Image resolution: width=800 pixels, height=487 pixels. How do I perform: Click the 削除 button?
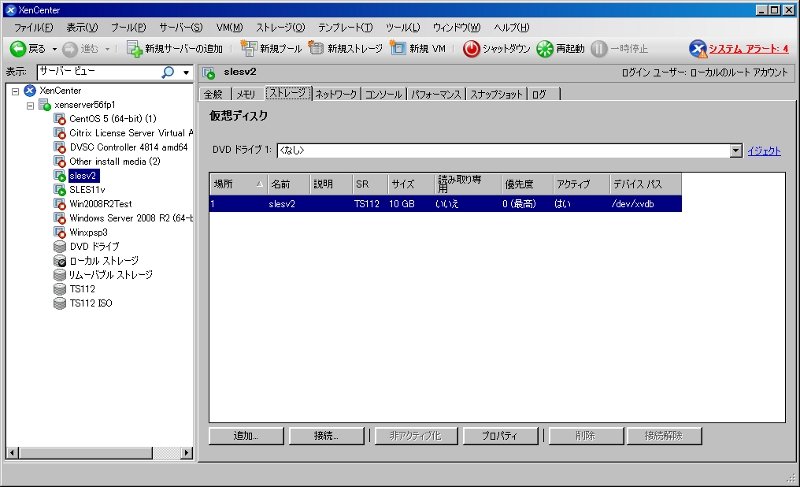coord(586,436)
